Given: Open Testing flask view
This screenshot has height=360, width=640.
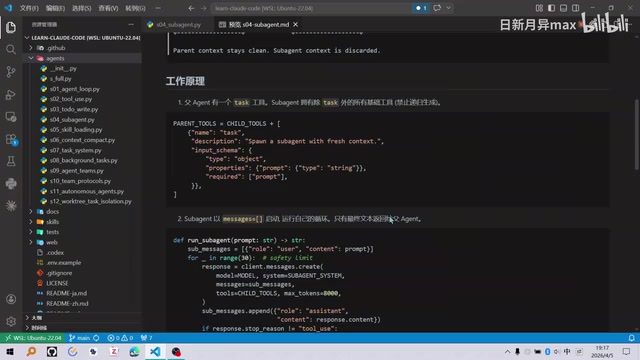Looking at the screenshot, I should [x=11, y=161].
